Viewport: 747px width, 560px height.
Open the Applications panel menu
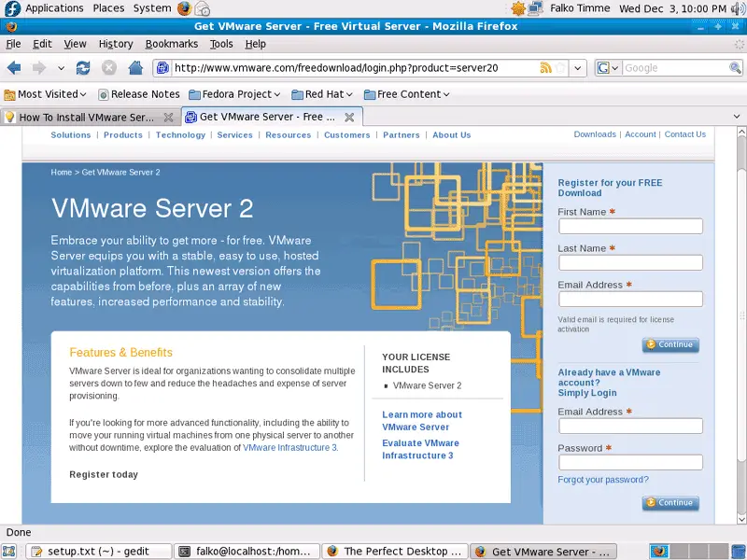click(54, 8)
